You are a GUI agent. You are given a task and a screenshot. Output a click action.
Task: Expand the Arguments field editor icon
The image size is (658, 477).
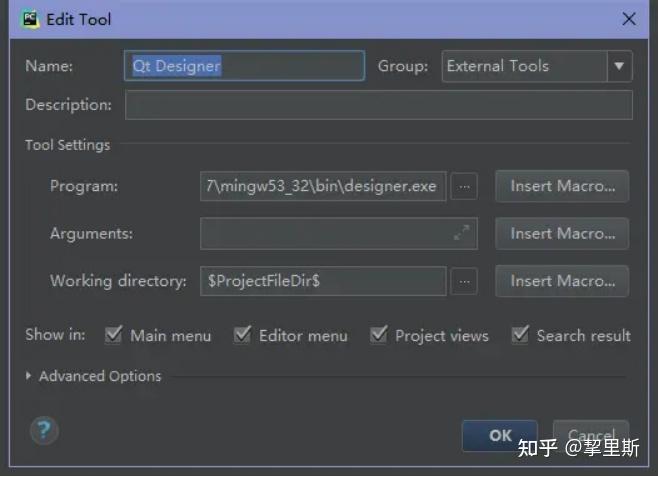pos(462,233)
